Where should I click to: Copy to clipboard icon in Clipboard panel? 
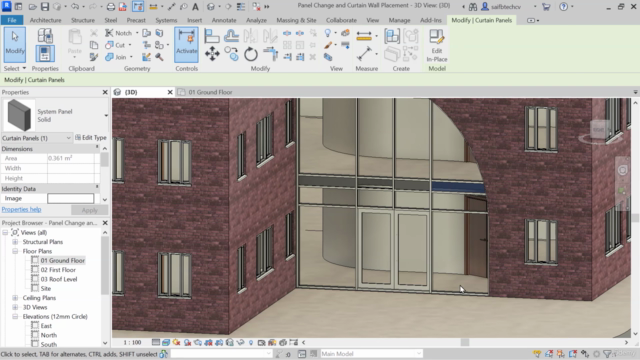point(94,45)
